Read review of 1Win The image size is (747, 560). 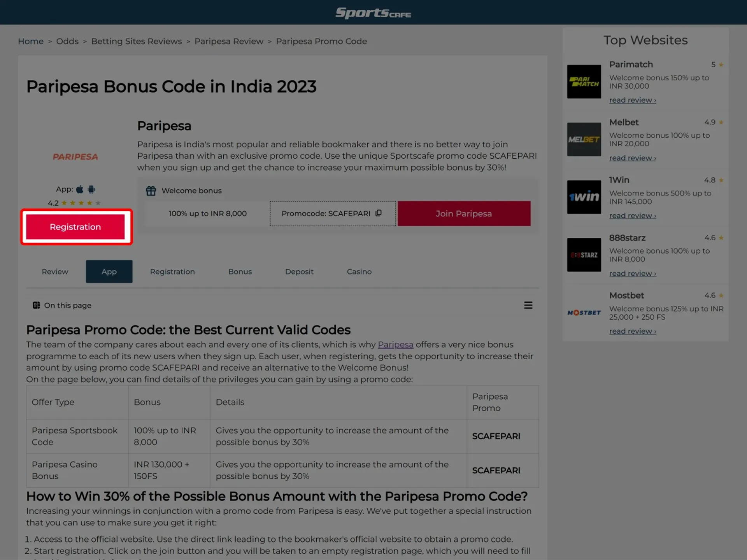[633, 215]
